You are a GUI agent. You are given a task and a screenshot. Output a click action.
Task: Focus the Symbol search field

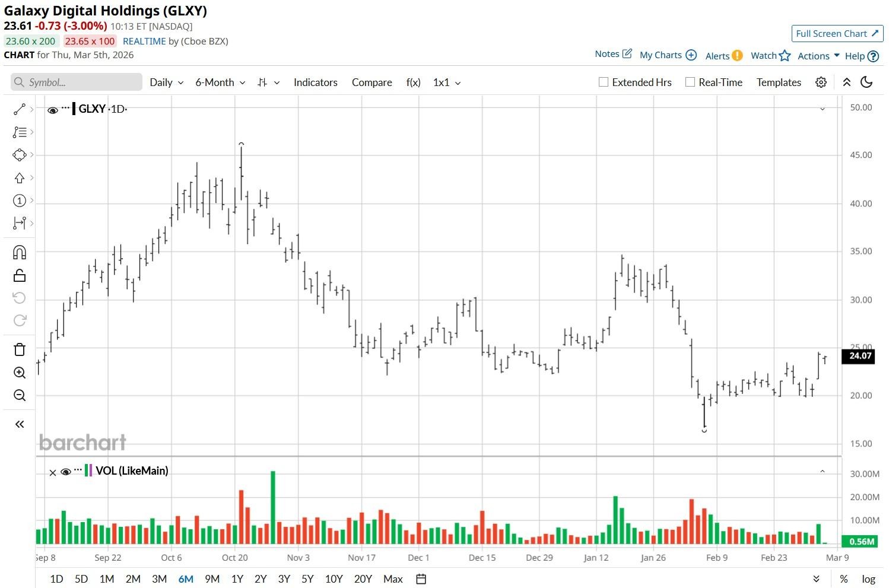pos(77,82)
